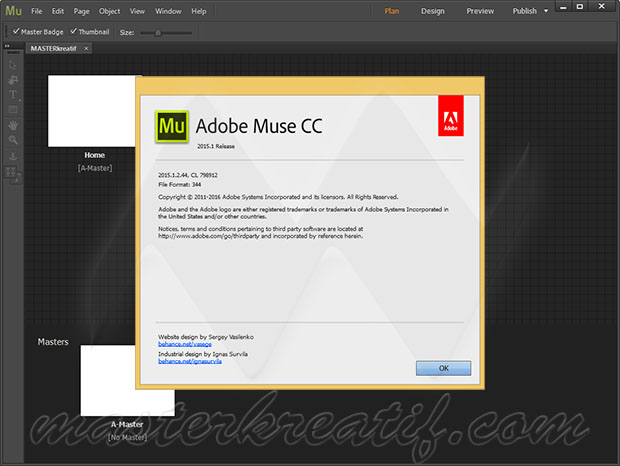Click OK in About dialog

[x=443, y=368]
